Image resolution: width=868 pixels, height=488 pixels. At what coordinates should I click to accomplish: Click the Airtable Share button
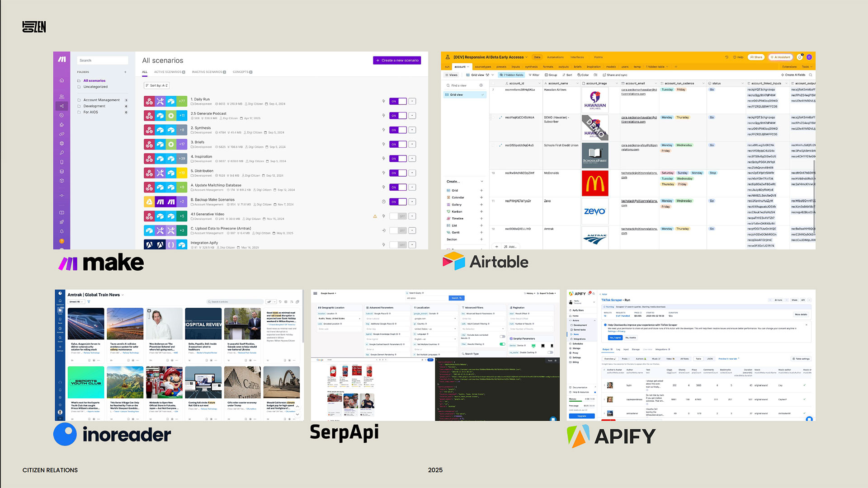click(x=756, y=57)
